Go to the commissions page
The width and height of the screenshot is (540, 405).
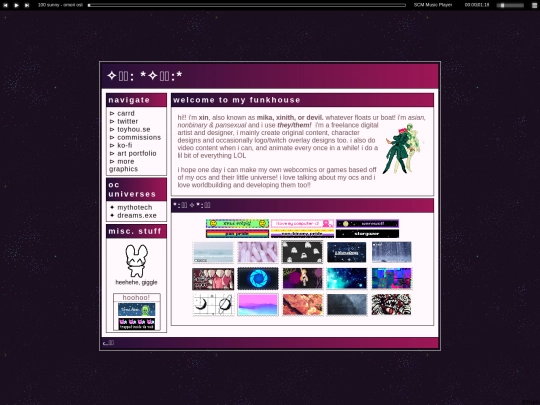click(139, 137)
